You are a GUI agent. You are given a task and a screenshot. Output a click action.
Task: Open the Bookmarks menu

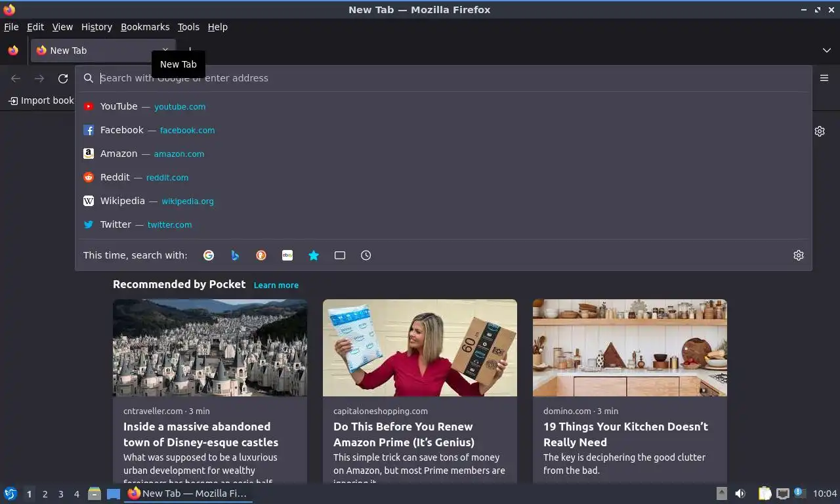click(145, 27)
